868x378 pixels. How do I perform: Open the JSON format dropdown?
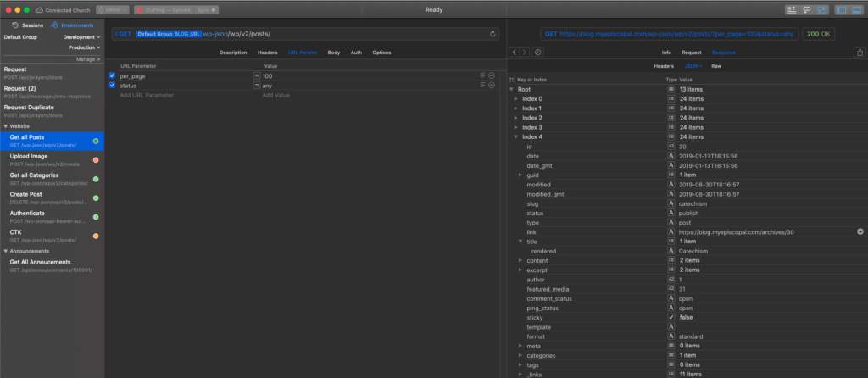pos(693,66)
